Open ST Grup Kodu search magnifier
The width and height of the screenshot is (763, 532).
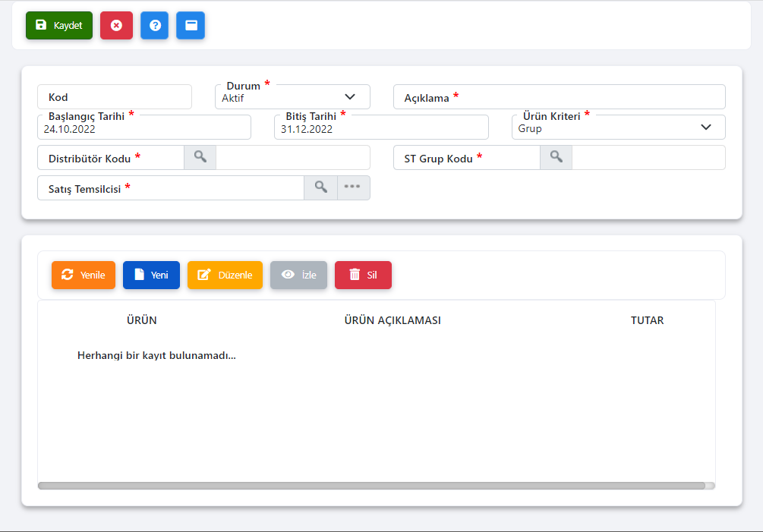coord(556,157)
